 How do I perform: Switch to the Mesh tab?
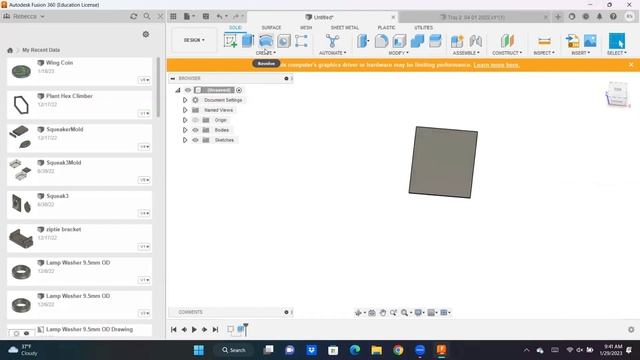pos(306,27)
